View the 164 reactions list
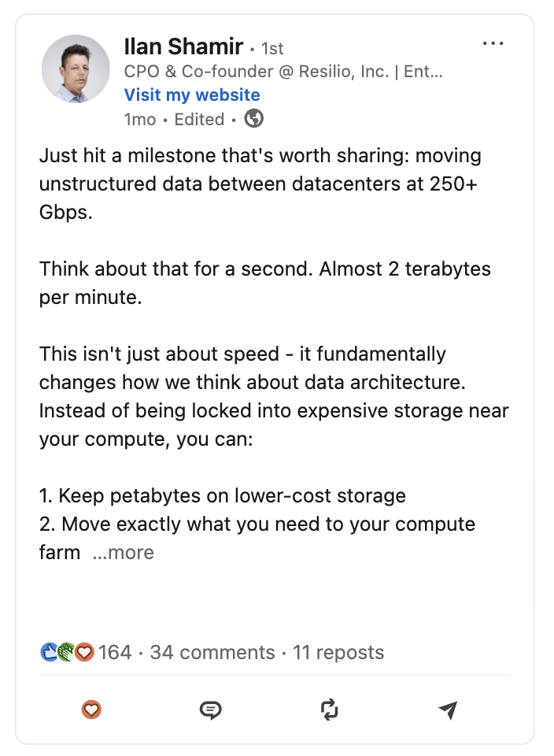This screenshot has width=554, height=756. [x=115, y=652]
